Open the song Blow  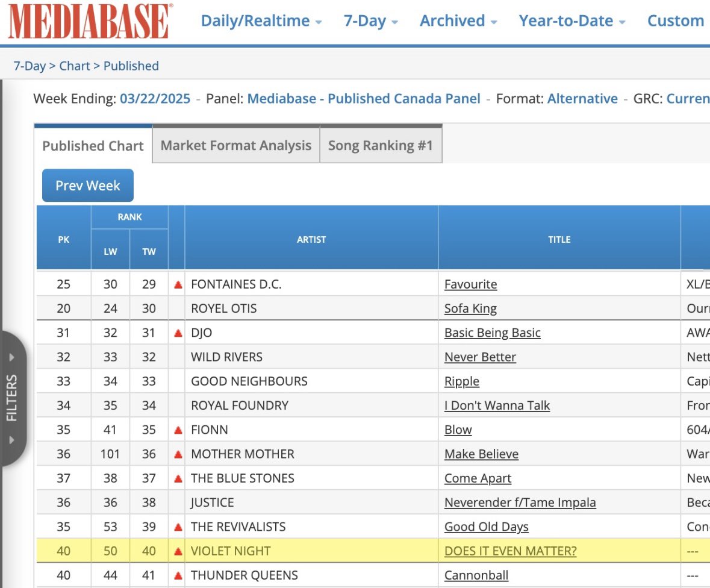[458, 430]
